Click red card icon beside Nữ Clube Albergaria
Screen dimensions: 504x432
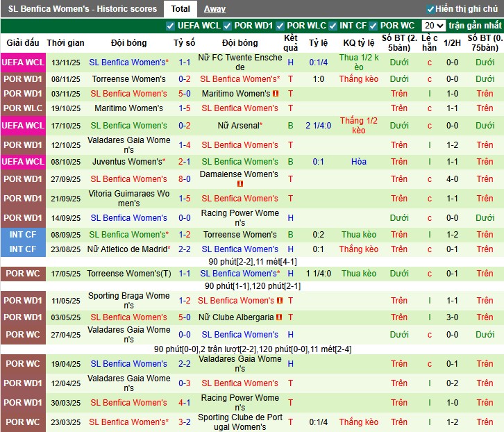point(280,317)
